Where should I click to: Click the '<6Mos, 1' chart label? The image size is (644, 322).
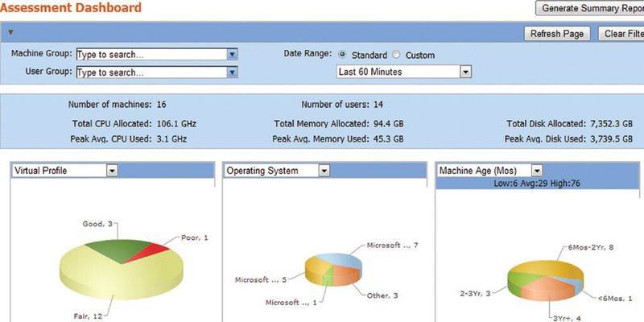tap(615, 299)
